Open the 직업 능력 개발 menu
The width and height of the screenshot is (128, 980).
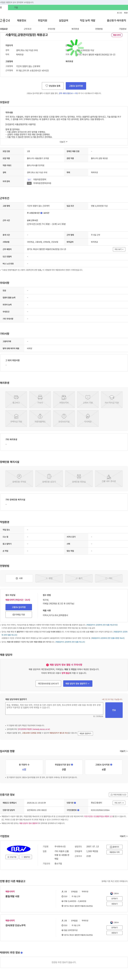(88, 20)
